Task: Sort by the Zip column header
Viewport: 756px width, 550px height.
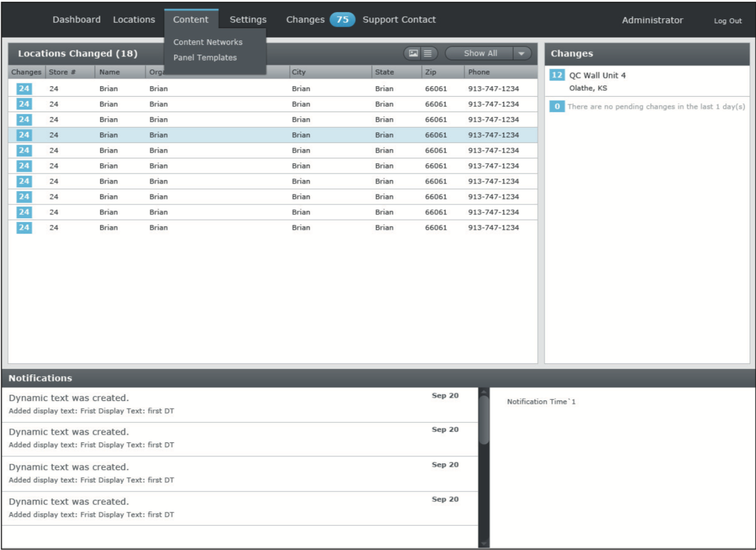Action: click(443, 72)
